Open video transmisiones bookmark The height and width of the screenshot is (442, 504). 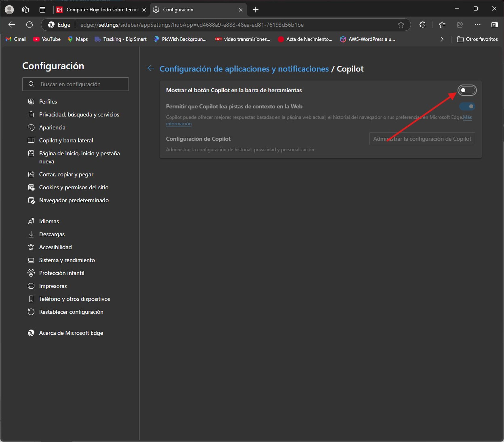click(x=243, y=39)
